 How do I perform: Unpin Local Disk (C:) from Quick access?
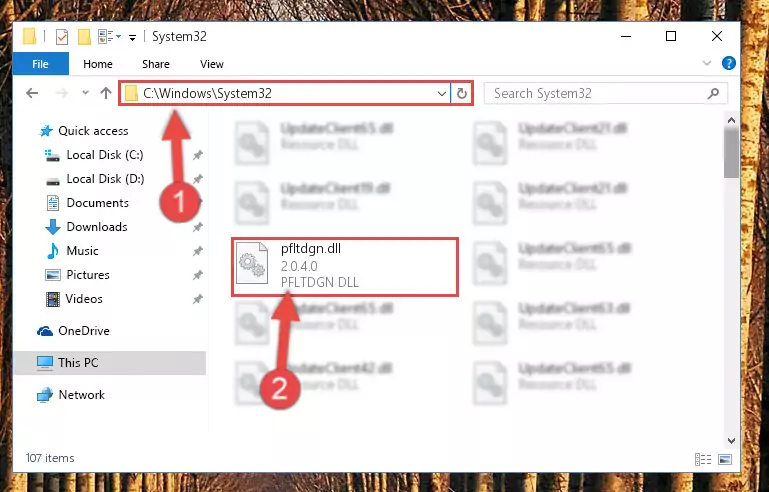click(x=197, y=155)
